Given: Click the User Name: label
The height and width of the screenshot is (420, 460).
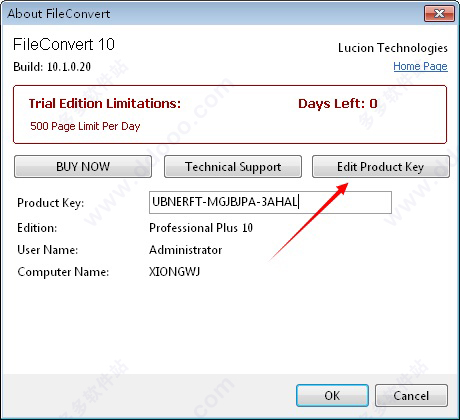Looking at the screenshot, I should click(x=48, y=250).
